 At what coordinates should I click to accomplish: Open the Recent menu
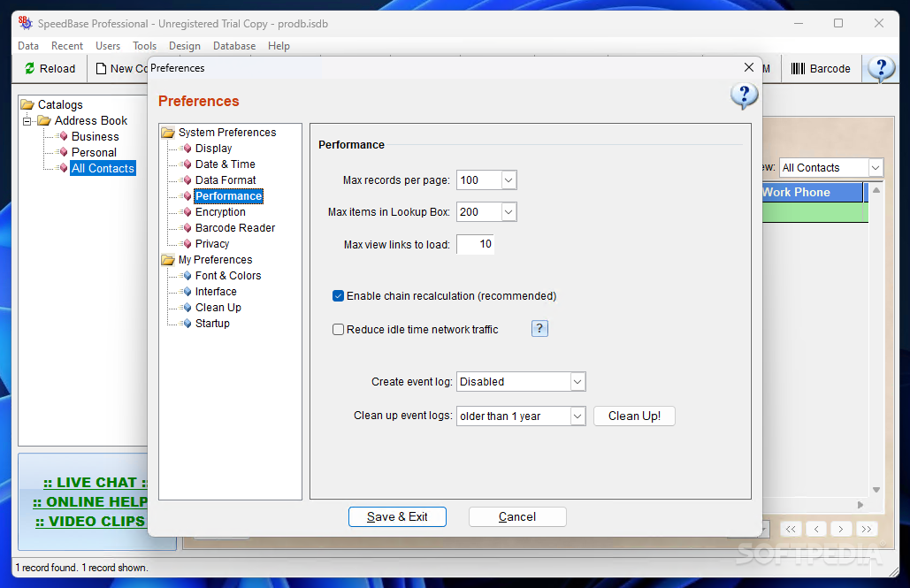[67, 46]
